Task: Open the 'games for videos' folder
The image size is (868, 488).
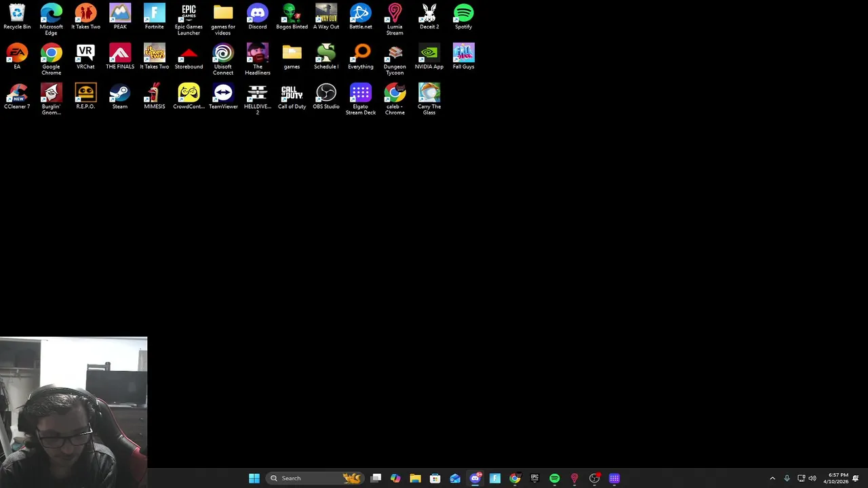Action: pos(223,19)
